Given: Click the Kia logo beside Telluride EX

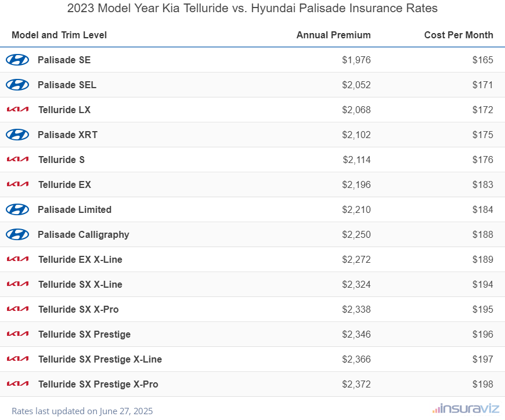Looking at the screenshot, I should tap(18, 184).
